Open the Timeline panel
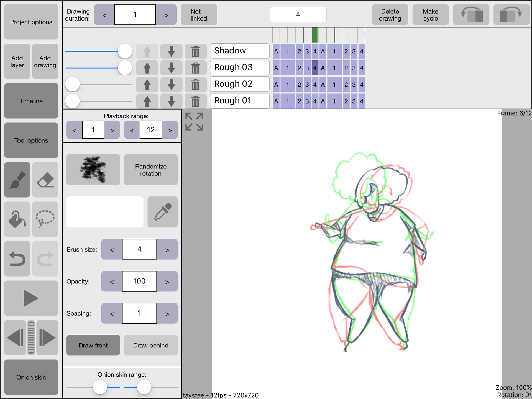532x399 pixels. click(31, 101)
